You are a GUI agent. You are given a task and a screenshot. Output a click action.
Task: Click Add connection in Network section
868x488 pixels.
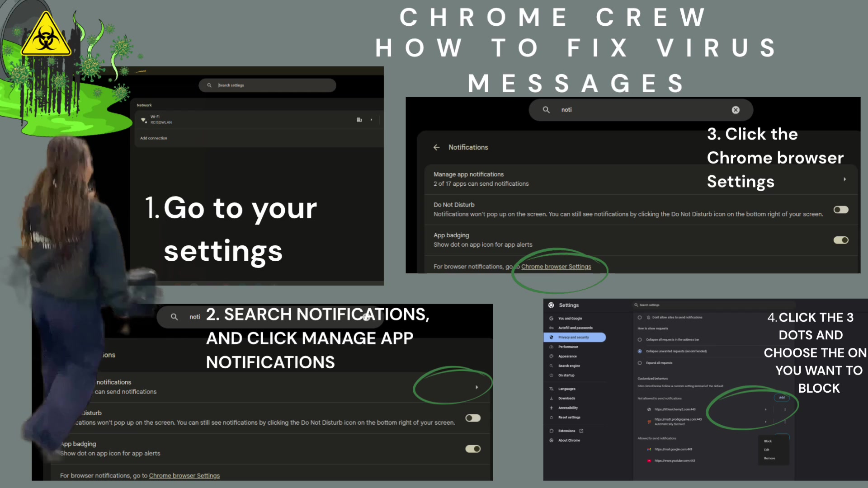click(x=154, y=138)
